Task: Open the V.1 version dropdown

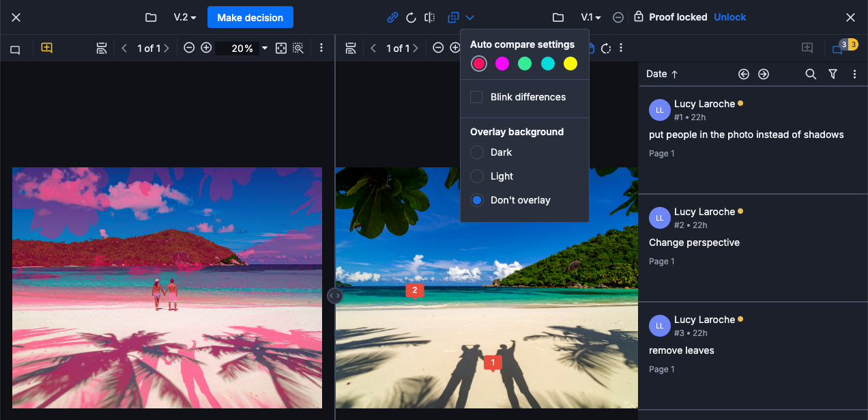Action: (591, 17)
